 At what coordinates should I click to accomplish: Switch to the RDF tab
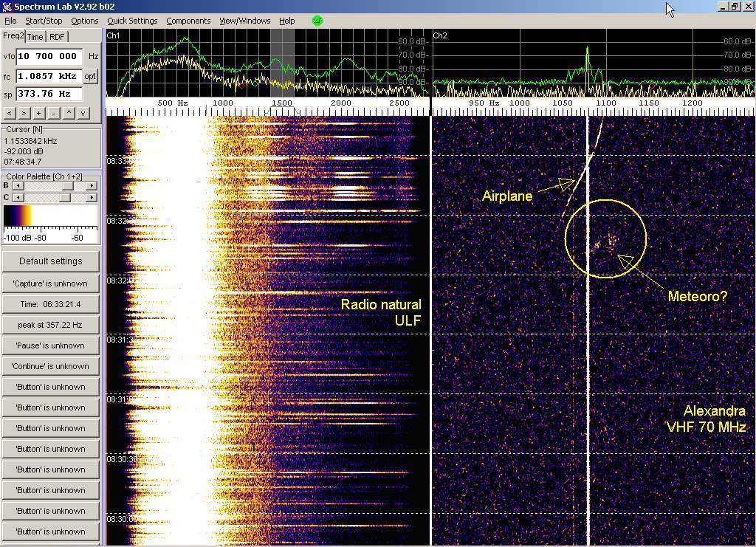tap(57, 36)
